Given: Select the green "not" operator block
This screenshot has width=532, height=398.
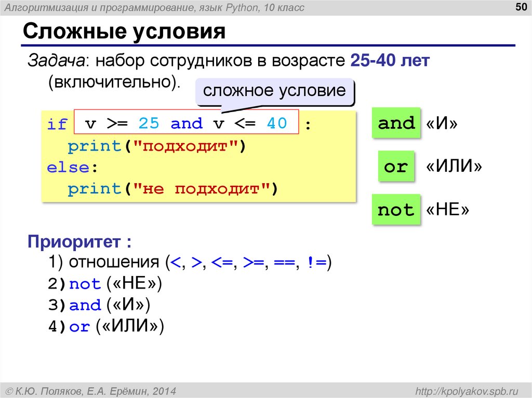Looking at the screenshot, I should click(396, 210).
